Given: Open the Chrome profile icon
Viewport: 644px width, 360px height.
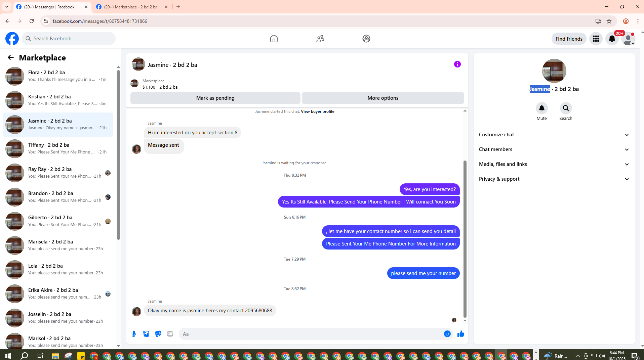Looking at the screenshot, I should click(x=626, y=21).
